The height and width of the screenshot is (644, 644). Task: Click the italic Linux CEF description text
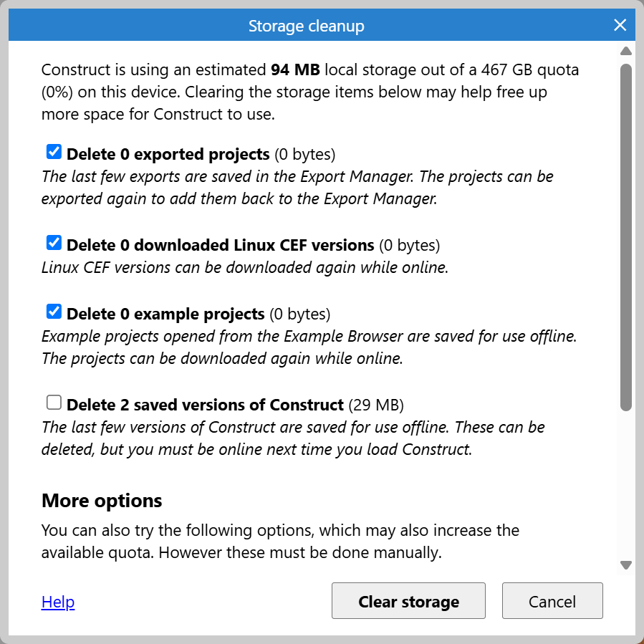point(245,268)
